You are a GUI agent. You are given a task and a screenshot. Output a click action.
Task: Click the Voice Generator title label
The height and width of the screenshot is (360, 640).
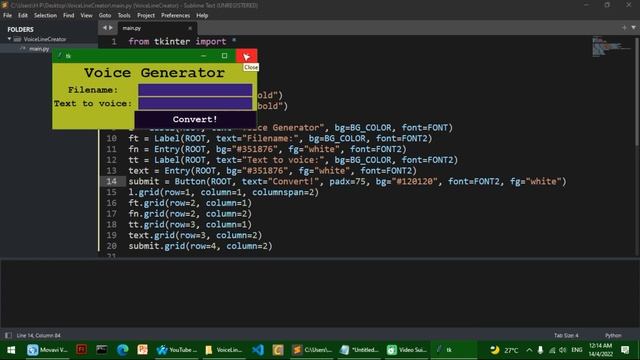154,73
